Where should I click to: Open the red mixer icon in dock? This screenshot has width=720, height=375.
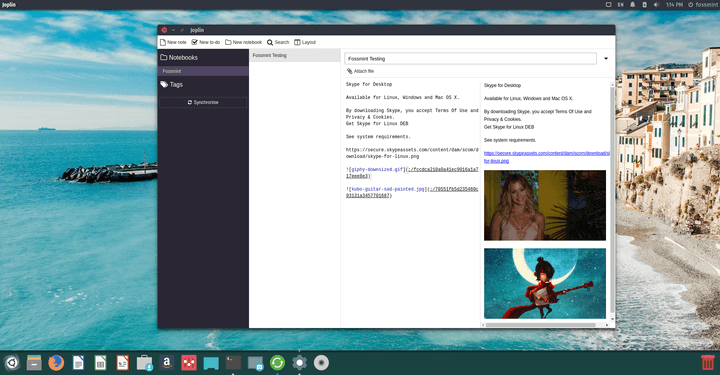[x=189, y=363]
